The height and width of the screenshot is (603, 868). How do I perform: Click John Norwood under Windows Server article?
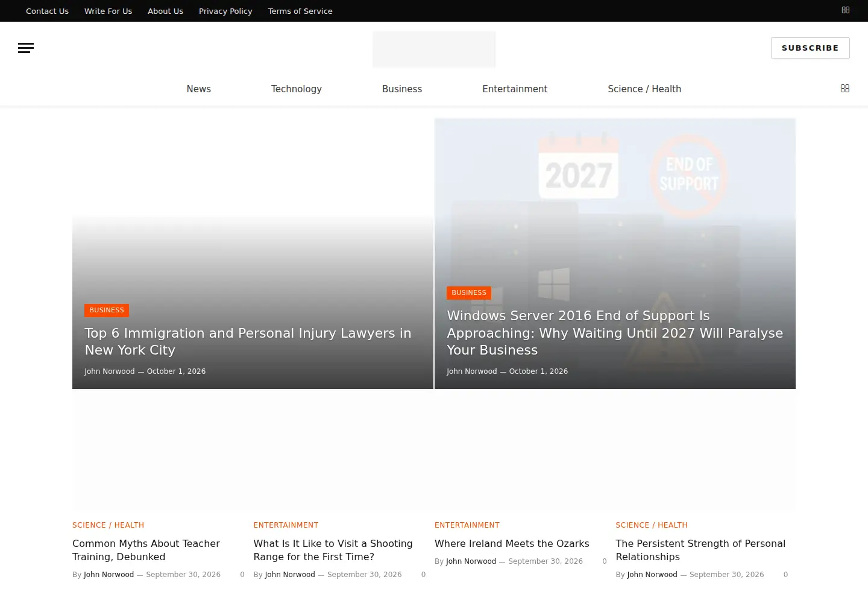pos(472,371)
